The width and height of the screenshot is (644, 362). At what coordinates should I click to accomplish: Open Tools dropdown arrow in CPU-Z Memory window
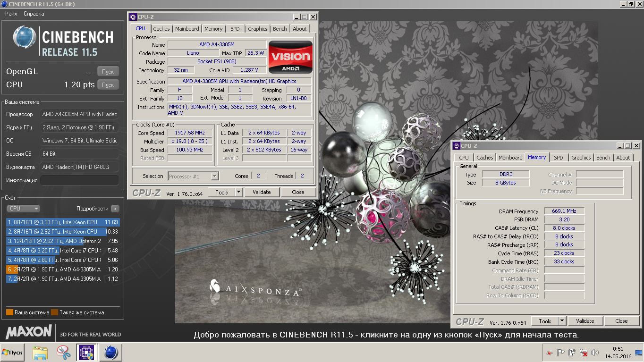[x=562, y=321]
